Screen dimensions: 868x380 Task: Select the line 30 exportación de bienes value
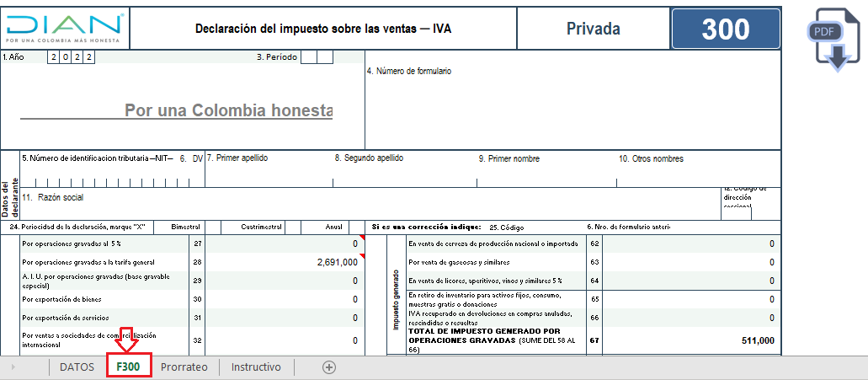tap(285, 299)
